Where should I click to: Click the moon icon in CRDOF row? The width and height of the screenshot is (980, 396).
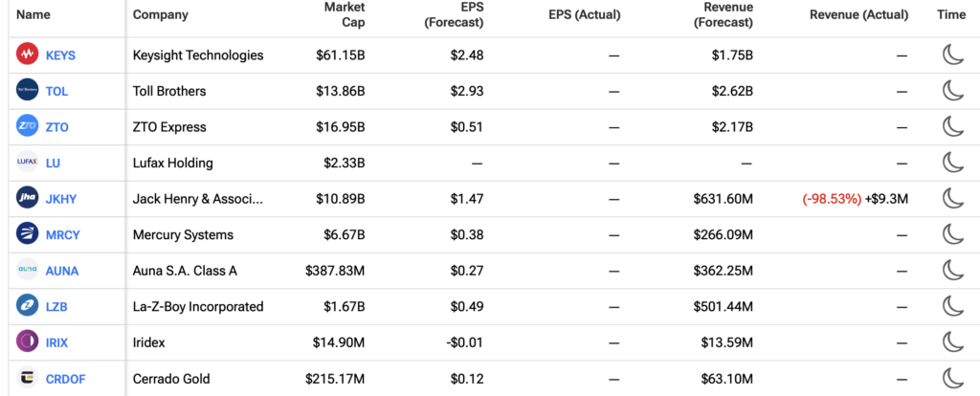[951, 379]
